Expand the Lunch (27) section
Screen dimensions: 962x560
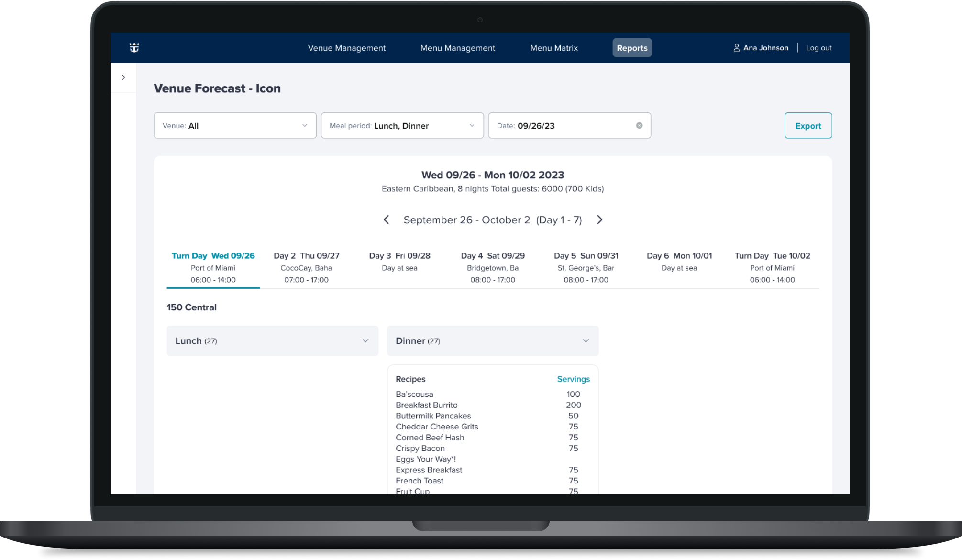272,341
